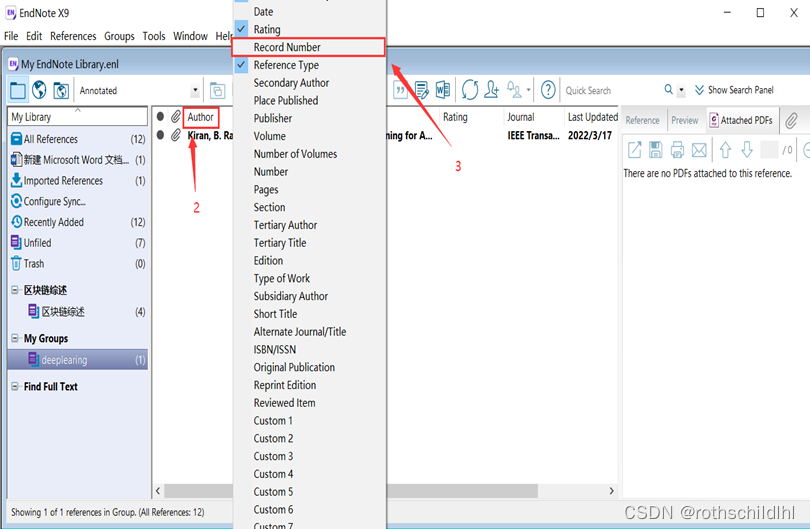Open EndNote Help question mark icon
The image size is (810, 529).
click(548, 90)
